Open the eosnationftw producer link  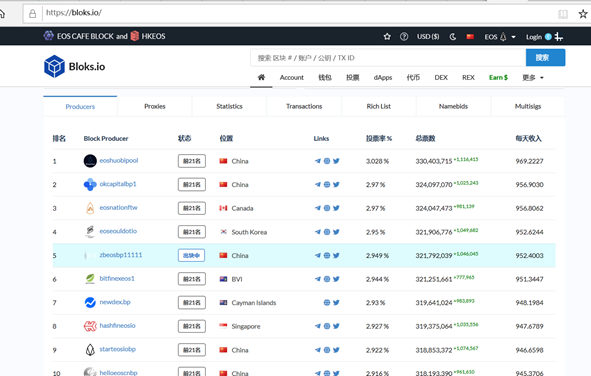click(x=118, y=208)
